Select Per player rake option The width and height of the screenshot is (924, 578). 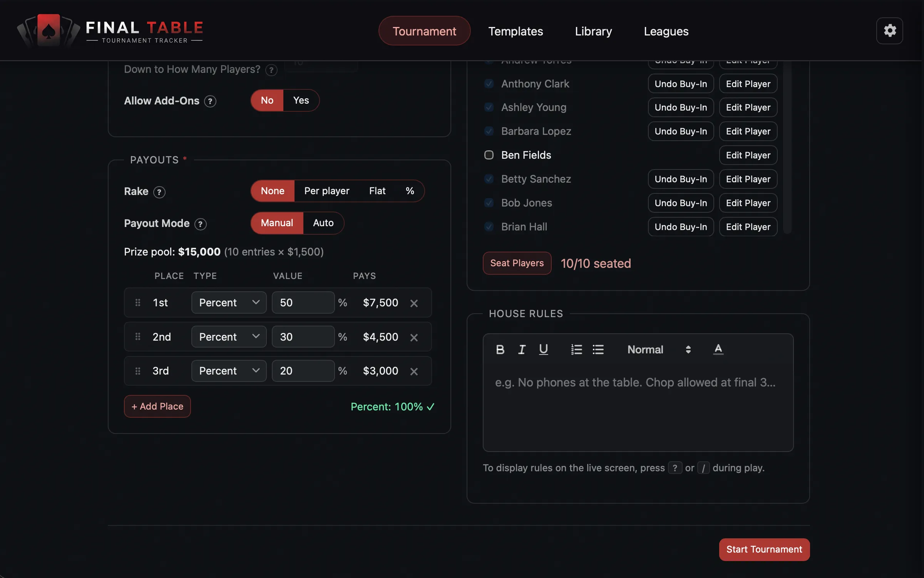[x=327, y=191]
